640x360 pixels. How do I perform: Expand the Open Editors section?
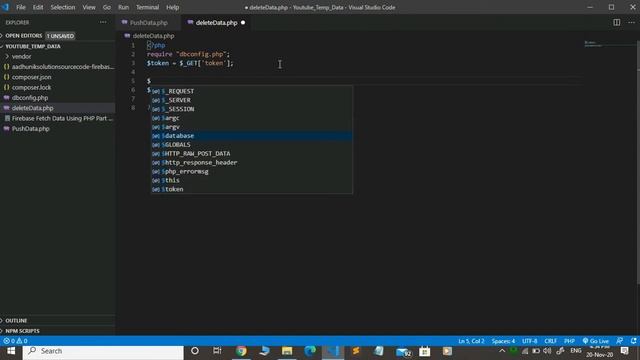point(24,36)
